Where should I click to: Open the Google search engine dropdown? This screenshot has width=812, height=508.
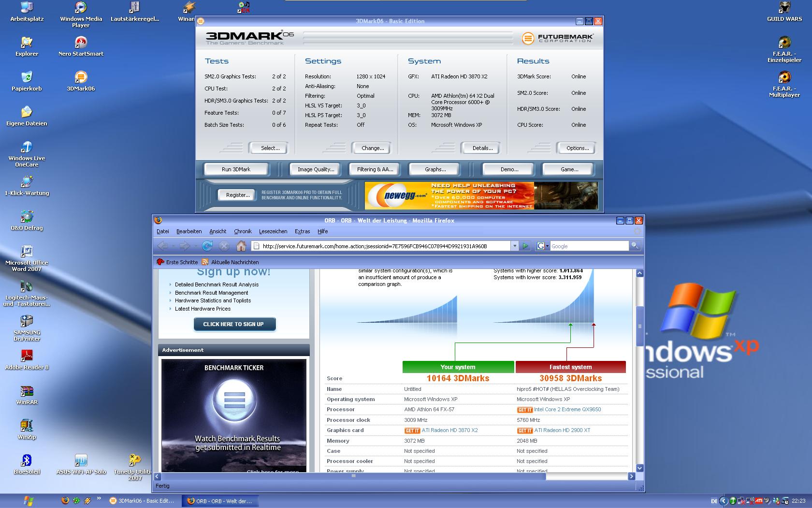(x=543, y=246)
